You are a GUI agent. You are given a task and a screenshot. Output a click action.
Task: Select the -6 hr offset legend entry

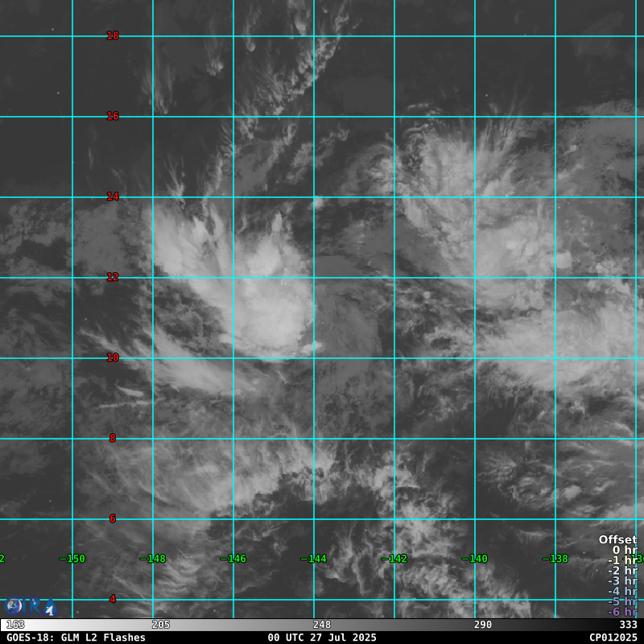622,612
